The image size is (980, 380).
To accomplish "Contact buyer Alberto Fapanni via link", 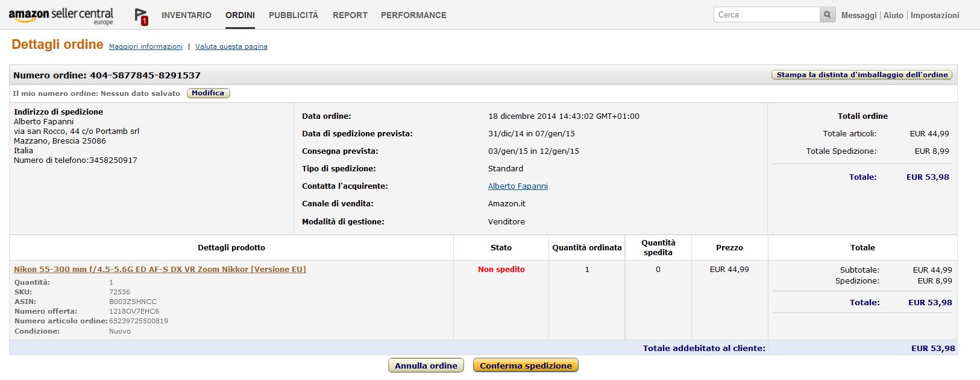I will click(518, 186).
